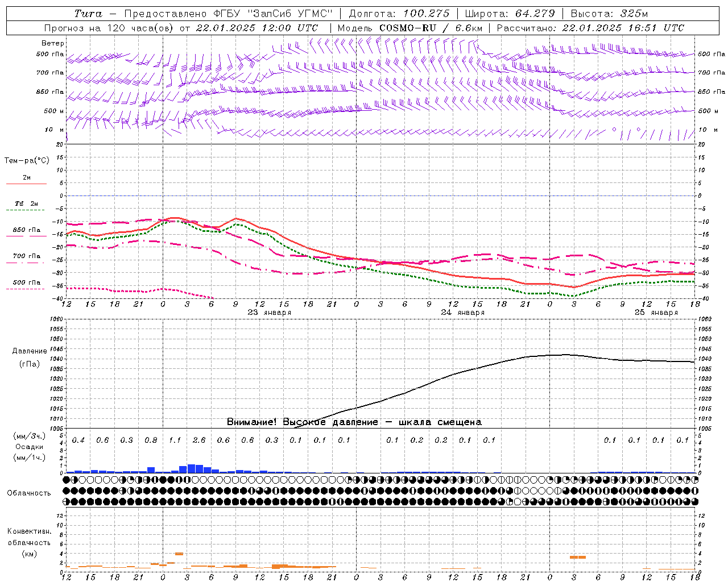Click the "10 м" level label left of wind barbs
This screenshot has height=582, width=728.
55,130
